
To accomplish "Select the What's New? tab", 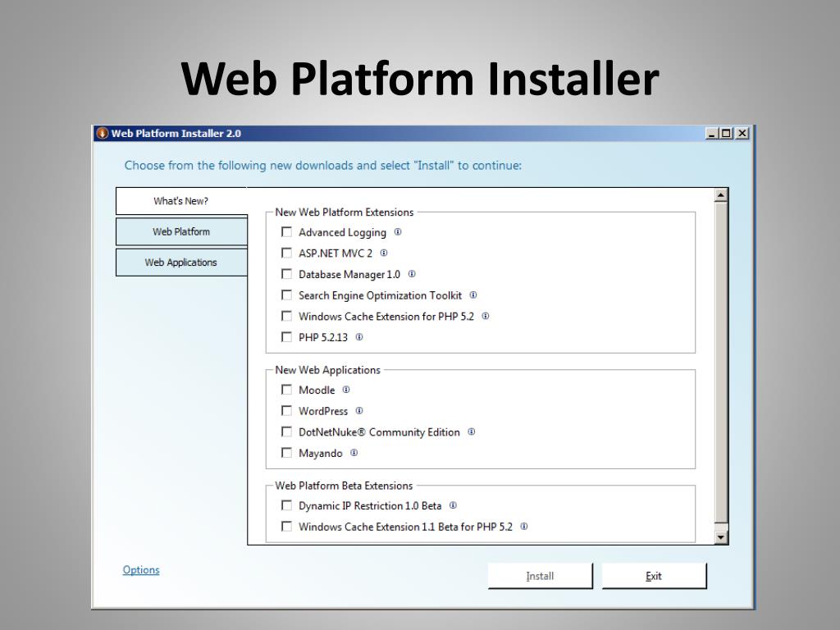I will (181, 201).
